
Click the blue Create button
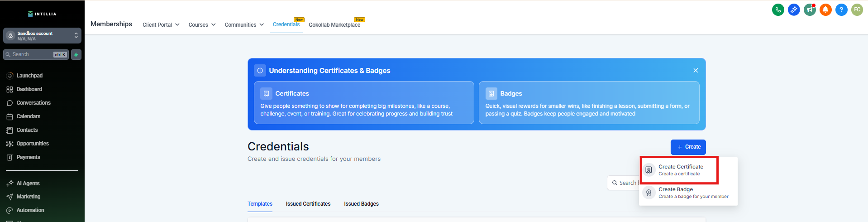click(x=688, y=147)
